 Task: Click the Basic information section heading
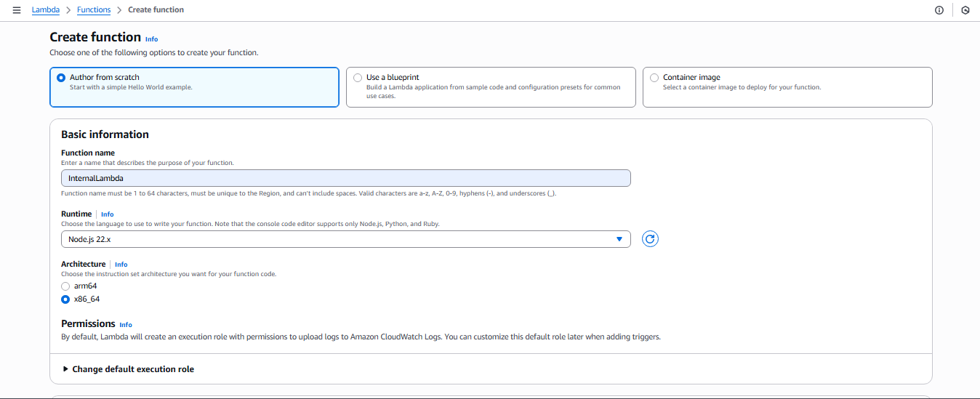105,134
